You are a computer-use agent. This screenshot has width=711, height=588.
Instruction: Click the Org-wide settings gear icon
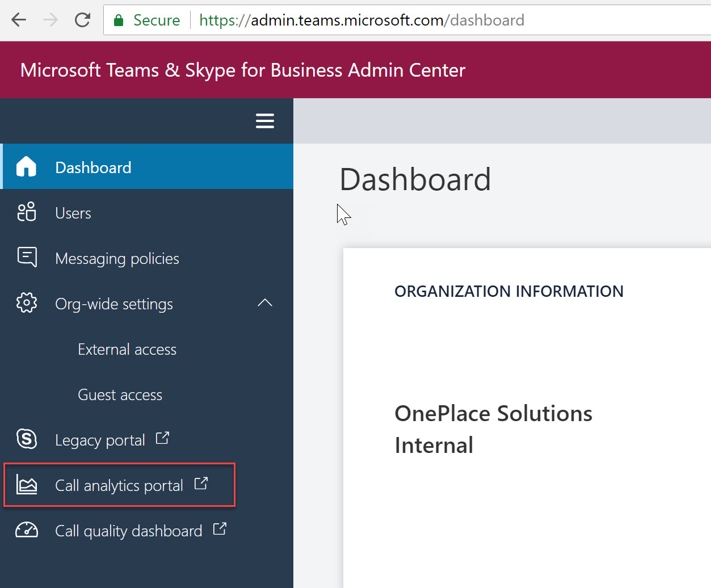pos(27,303)
